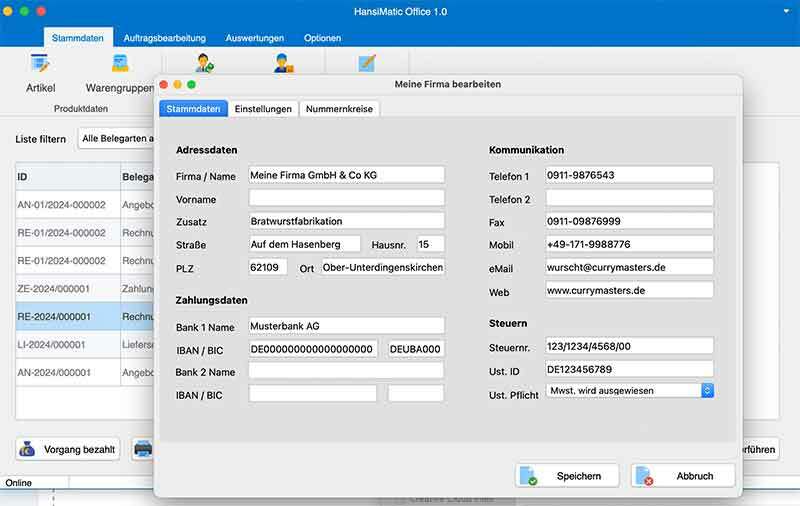Open the Ust. Pflicht dropdown
Image resolution: width=800 pixels, height=506 pixels.
pyautogui.click(x=707, y=391)
